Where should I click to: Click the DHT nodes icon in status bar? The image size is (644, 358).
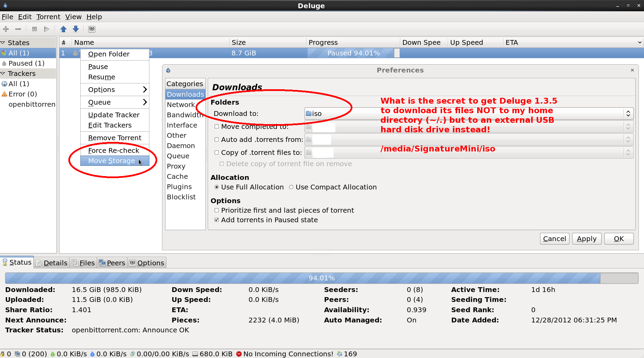click(339, 354)
